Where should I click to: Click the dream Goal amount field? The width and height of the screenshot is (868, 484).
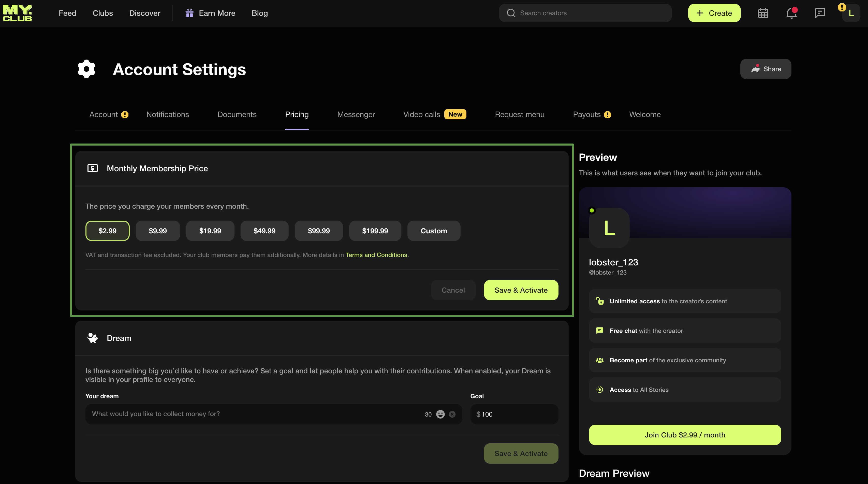[513, 414]
